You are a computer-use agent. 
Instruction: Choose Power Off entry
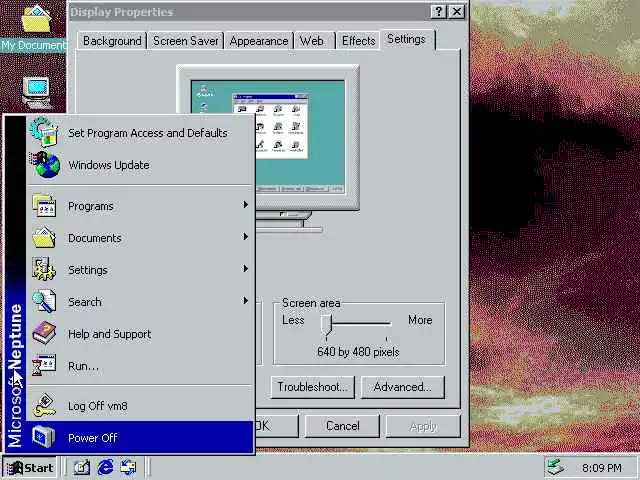[x=140, y=438]
